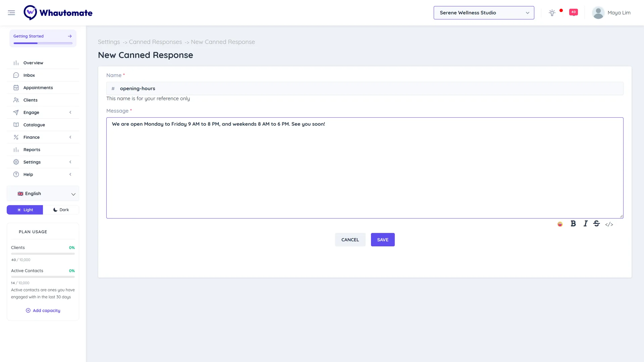Click the 'Maya Lim' user name
The image size is (644, 362).
(x=619, y=13)
